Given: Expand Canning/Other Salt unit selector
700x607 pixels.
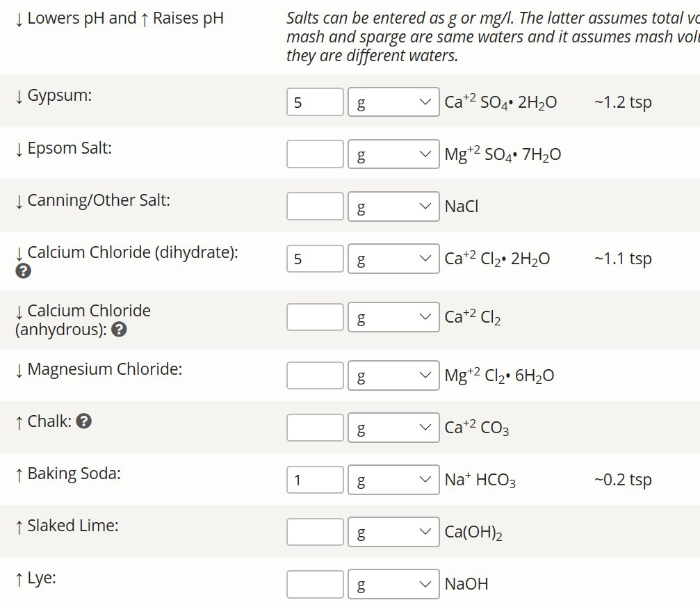Looking at the screenshot, I should coord(393,207).
